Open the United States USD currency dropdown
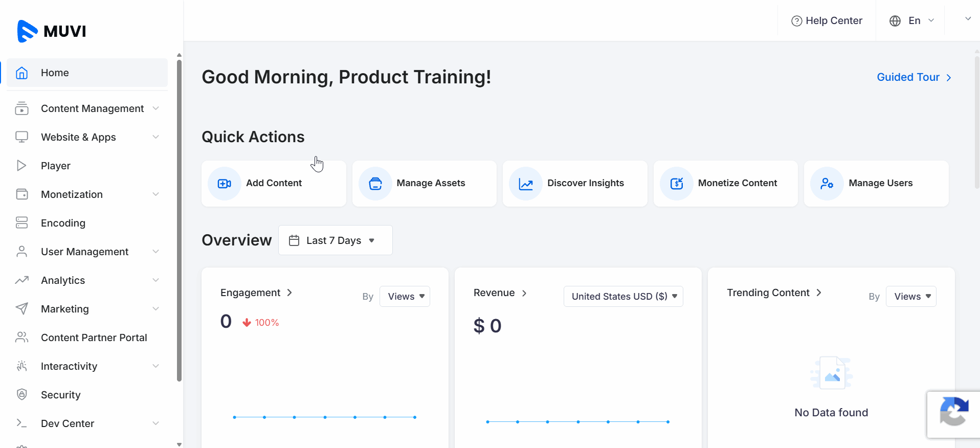The image size is (980, 448). (623, 297)
